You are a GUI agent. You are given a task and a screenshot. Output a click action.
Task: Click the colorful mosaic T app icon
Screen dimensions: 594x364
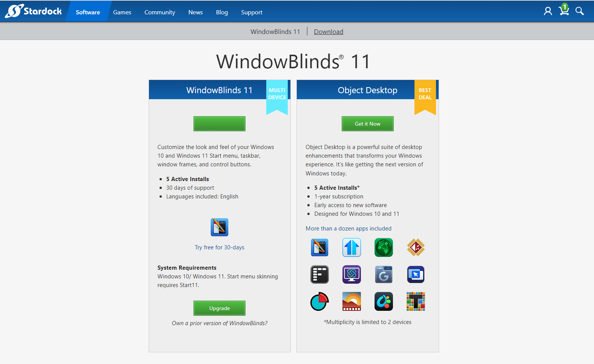[416, 301]
